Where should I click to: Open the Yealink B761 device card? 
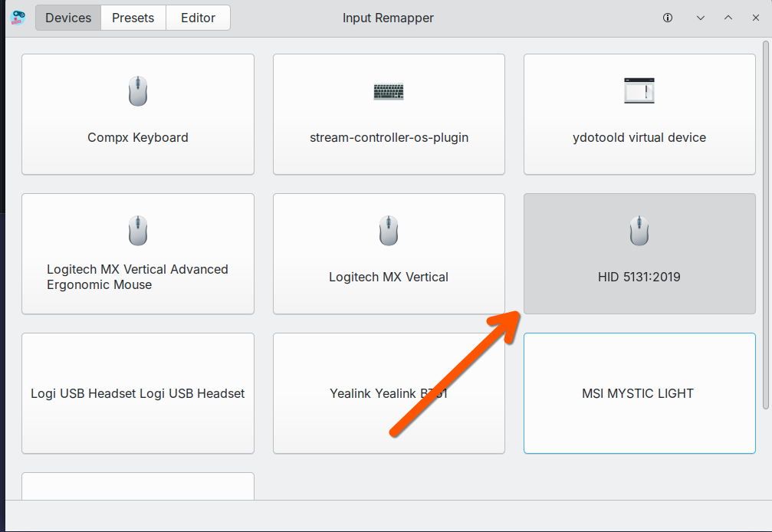point(389,393)
